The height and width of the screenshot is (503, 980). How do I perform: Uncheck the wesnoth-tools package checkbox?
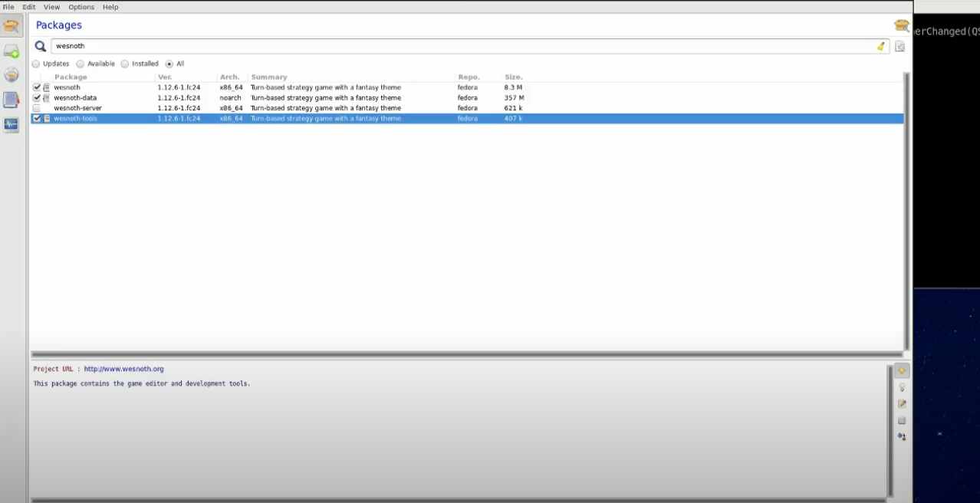click(x=37, y=119)
